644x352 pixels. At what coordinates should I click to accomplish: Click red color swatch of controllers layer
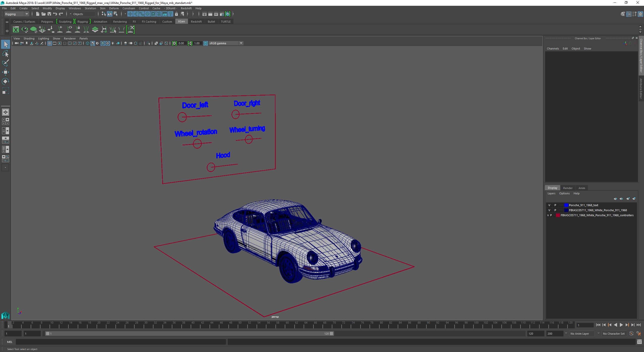(x=558, y=215)
